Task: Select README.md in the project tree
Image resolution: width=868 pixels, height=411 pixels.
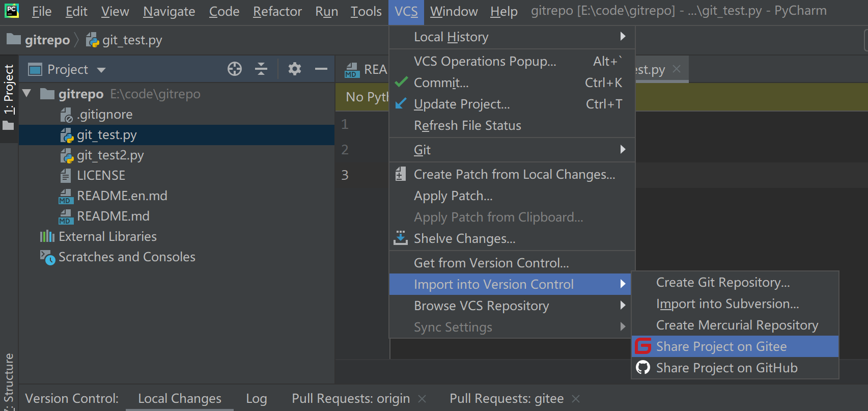Action: coord(177,216)
